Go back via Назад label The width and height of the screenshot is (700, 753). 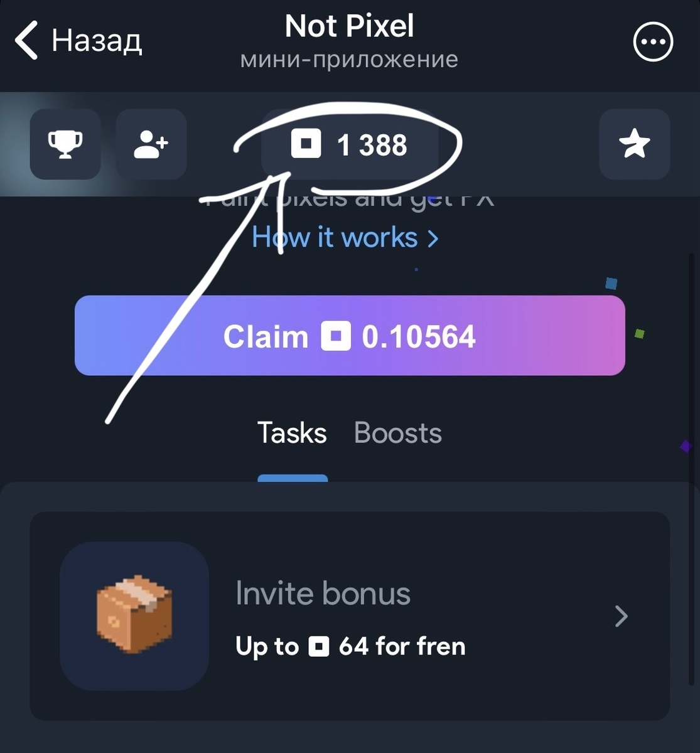[x=97, y=41]
